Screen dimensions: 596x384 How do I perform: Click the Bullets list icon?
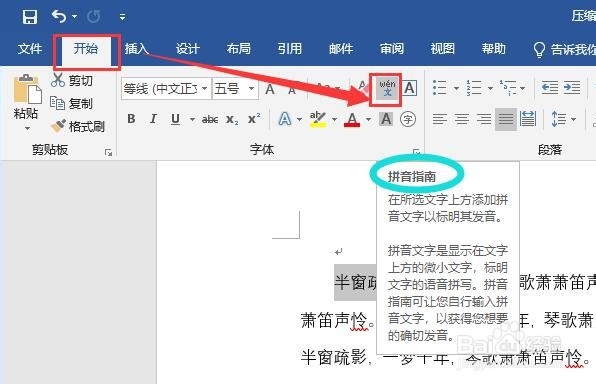[x=439, y=88]
